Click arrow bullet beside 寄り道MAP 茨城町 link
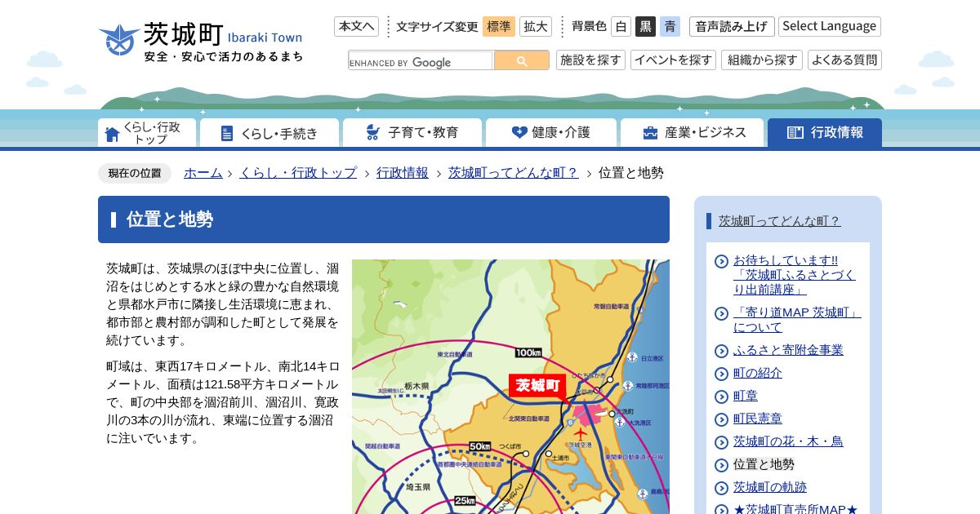Screen dimensions: 980x514 [721, 314]
